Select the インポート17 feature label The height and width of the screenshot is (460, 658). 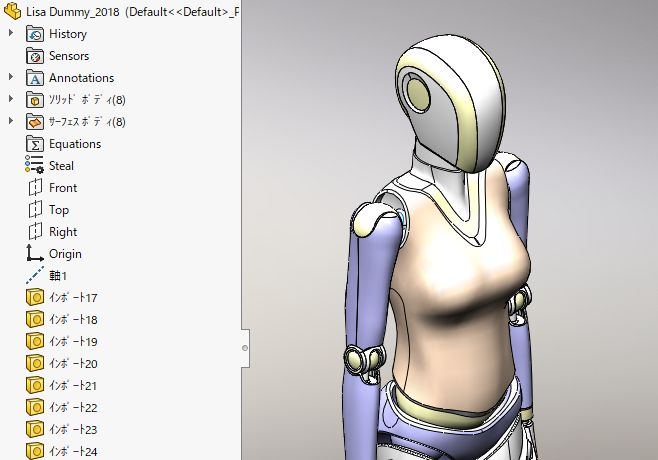[x=73, y=298]
